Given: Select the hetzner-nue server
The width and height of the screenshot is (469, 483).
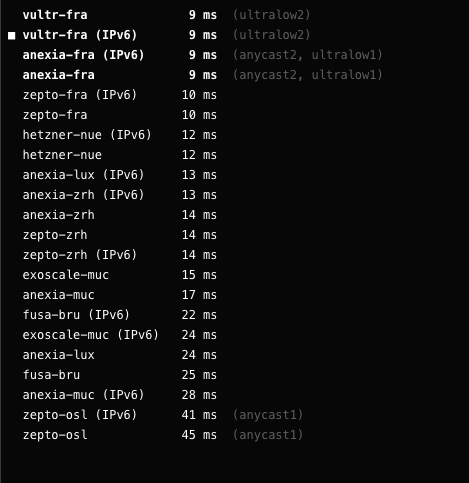Looking at the screenshot, I should [x=120, y=155].
